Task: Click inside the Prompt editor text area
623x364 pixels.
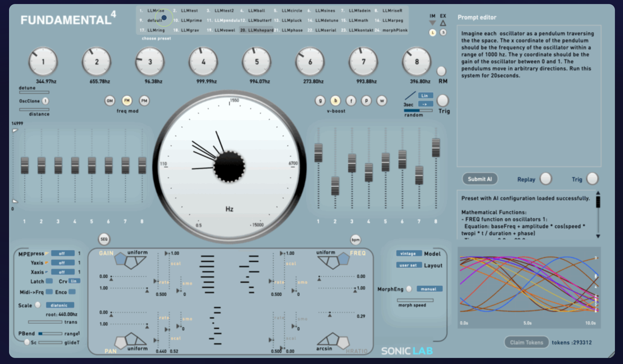Action: click(529, 96)
